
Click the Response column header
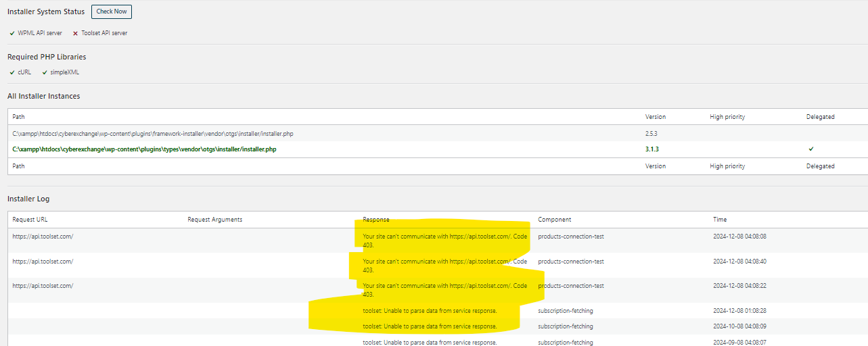376,220
